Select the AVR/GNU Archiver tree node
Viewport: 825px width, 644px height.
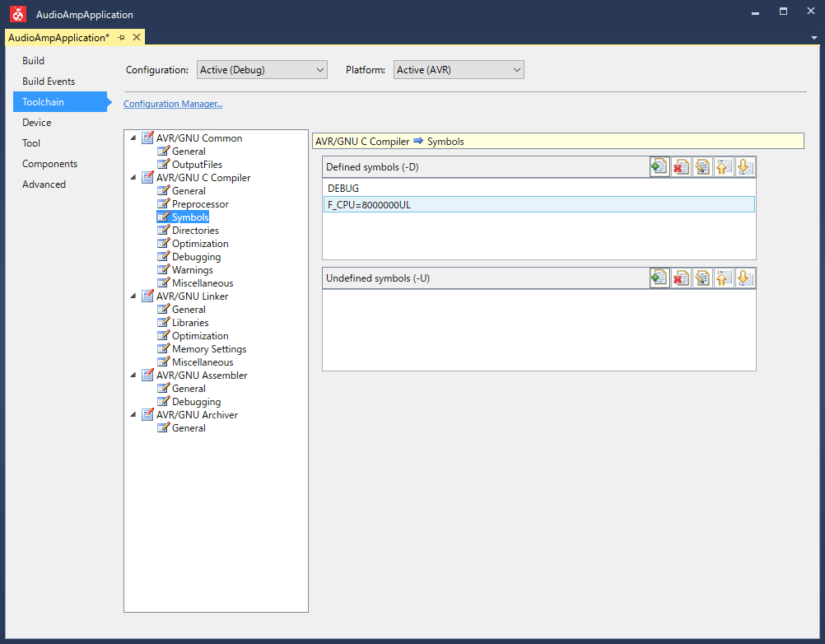pyautogui.click(x=189, y=414)
